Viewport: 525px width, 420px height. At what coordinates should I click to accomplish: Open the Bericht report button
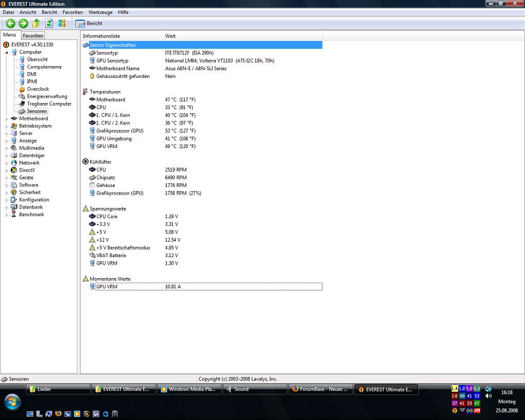click(x=89, y=24)
